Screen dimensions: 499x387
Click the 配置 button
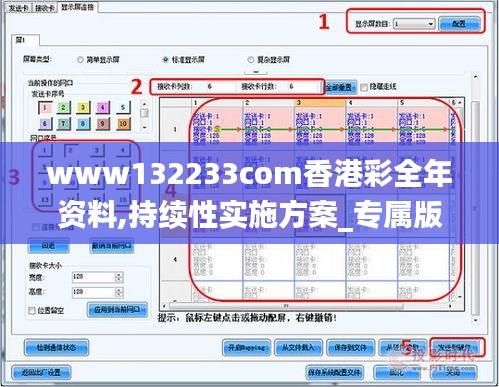pyautogui.click(x=459, y=24)
